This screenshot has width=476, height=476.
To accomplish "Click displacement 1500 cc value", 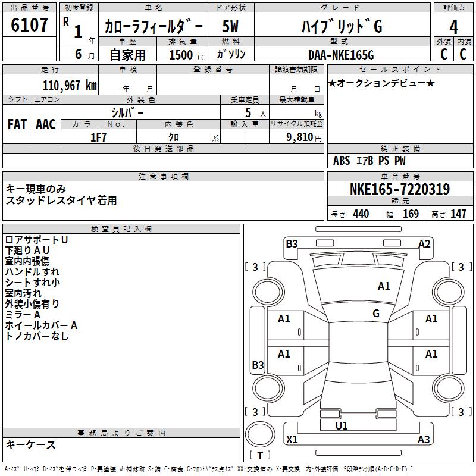I will (187, 55).
